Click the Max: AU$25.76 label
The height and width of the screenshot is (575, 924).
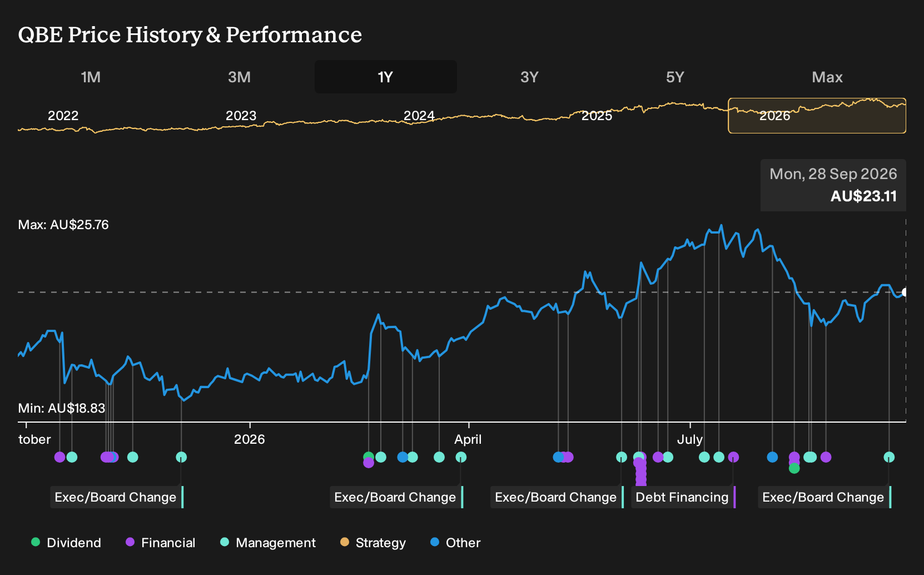pyautogui.click(x=63, y=225)
